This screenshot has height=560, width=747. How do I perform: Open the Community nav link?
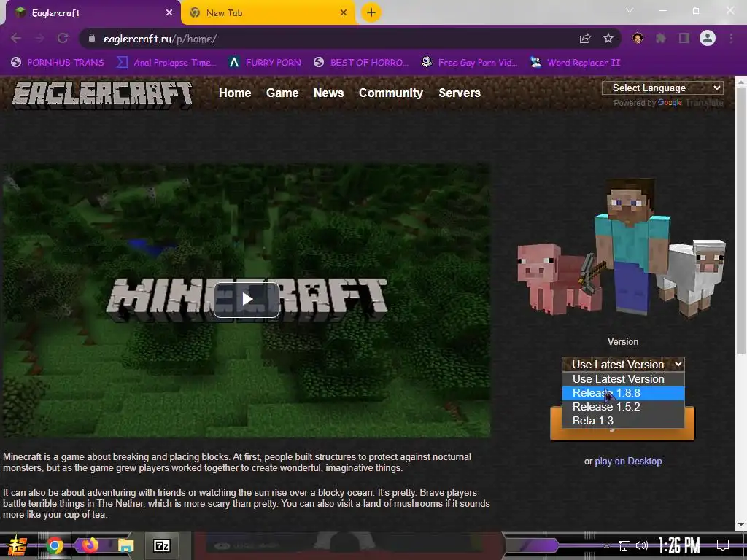pyautogui.click(x=391, y=93)
